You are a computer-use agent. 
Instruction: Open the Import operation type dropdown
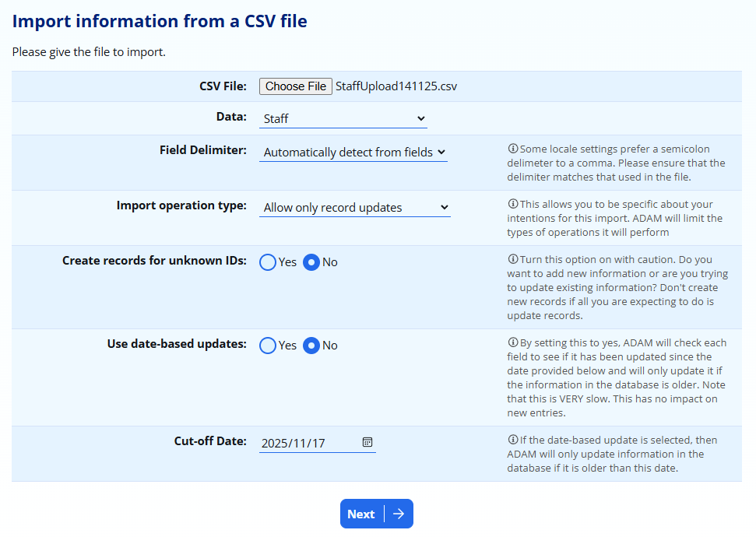tap(354, 208)
